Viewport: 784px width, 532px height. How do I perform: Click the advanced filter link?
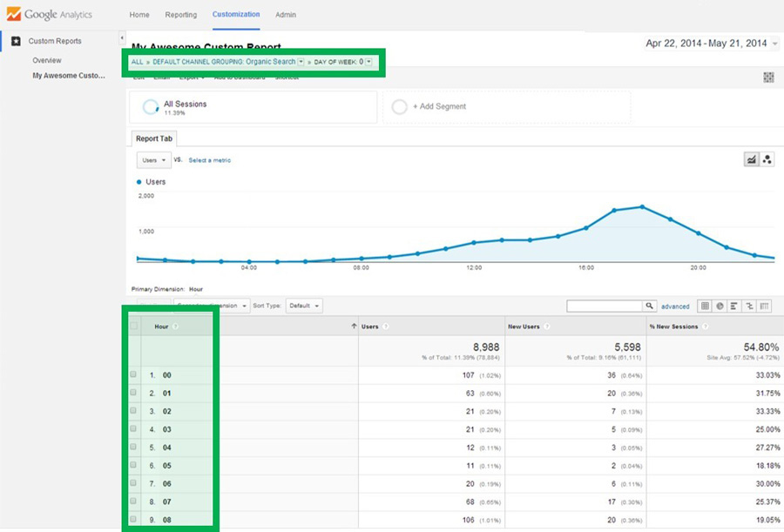(x=675, y=306)
